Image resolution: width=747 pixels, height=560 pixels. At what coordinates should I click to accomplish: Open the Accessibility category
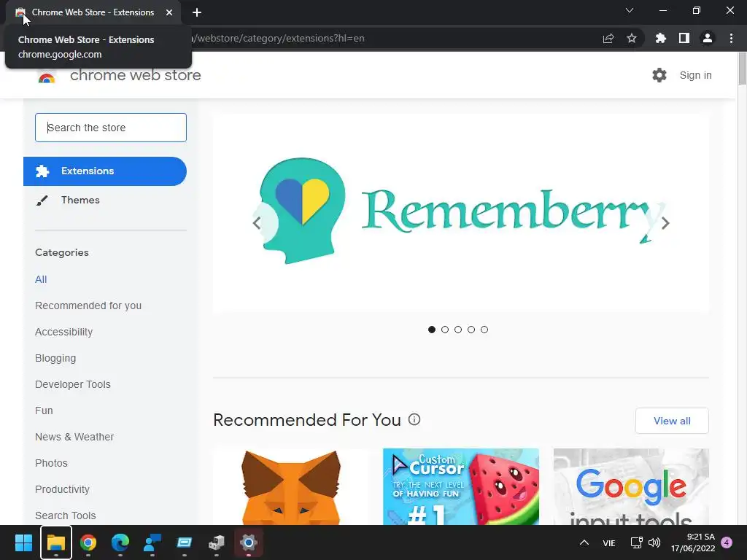[x=64, y=332]
